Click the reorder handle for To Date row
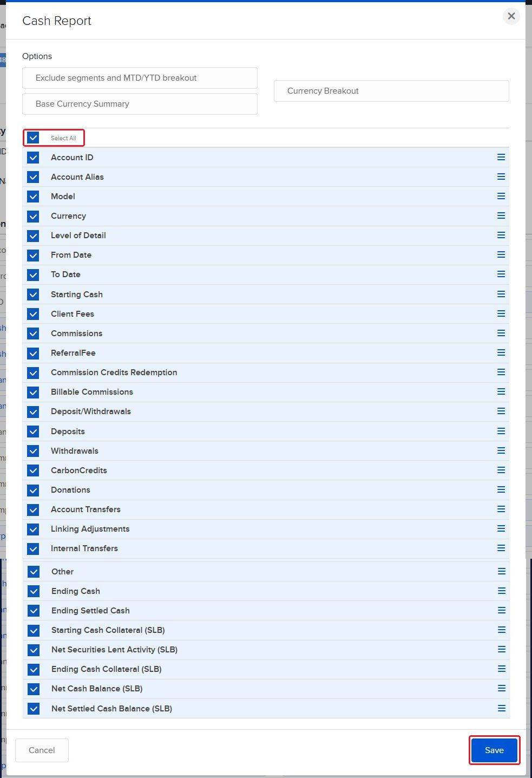 [x=501, y=274]
